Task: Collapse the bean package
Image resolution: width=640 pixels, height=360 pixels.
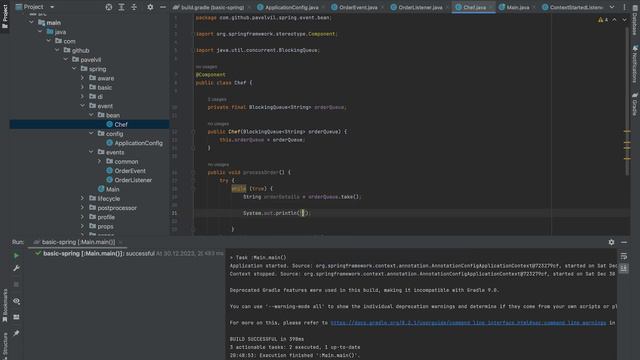Action: point(91,115)
